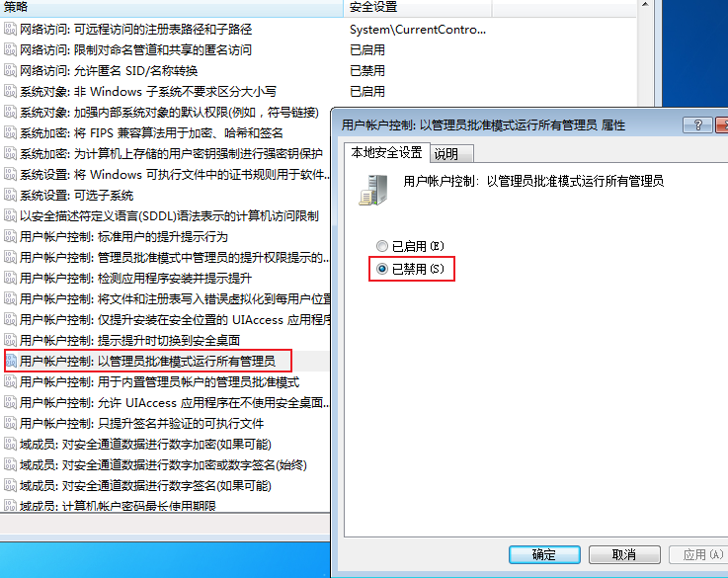Click the help question mark button
728x578 pixels.
[x=697, y=124]
